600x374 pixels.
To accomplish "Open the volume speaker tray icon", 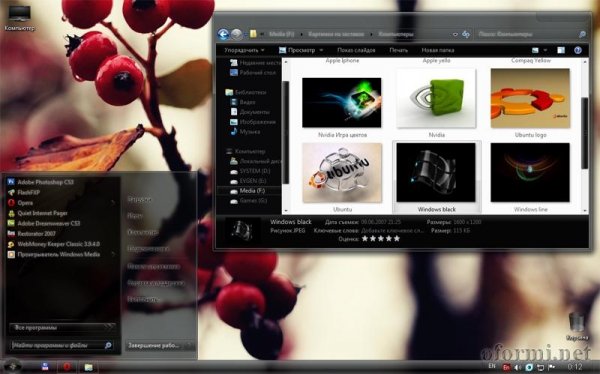I will tap(518, 367).
